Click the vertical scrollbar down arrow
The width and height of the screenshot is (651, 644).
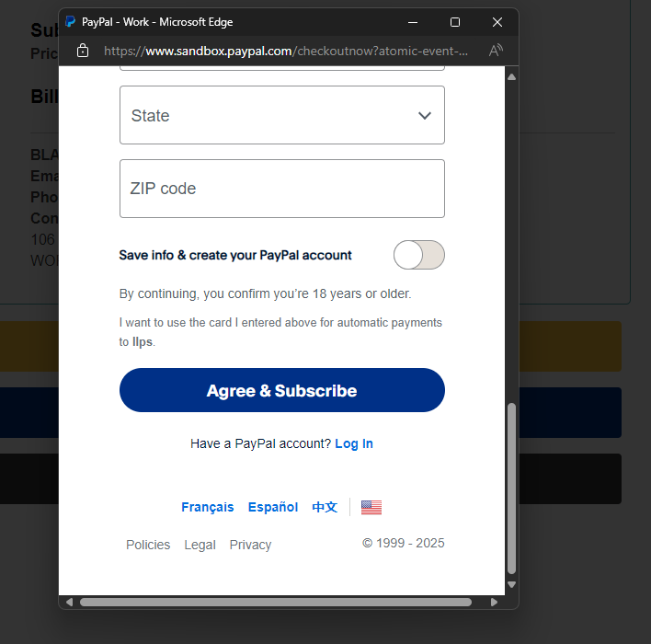click(x=512, y=584)
